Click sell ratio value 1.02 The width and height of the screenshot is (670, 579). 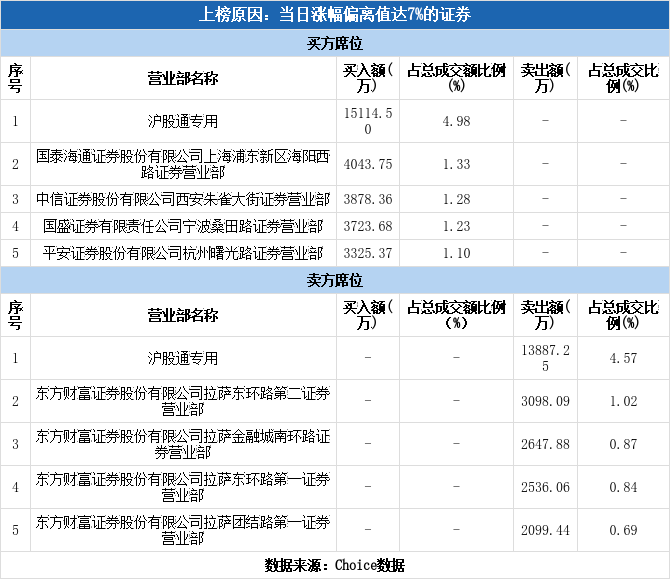pos(623,401)
